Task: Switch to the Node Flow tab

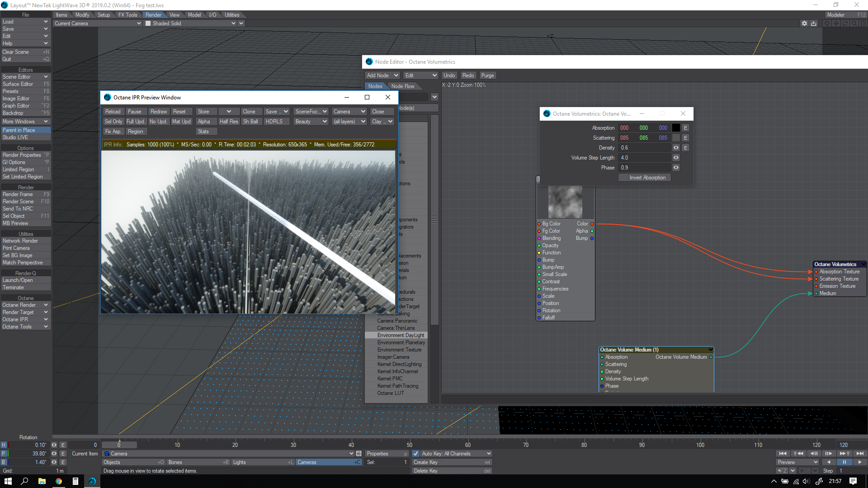Action: click(x=403, y=86)
